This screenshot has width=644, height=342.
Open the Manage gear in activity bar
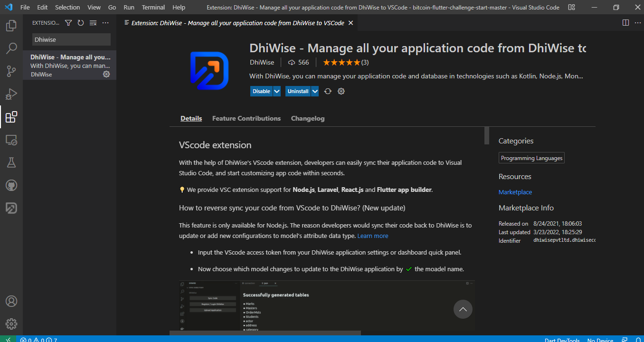11,324
